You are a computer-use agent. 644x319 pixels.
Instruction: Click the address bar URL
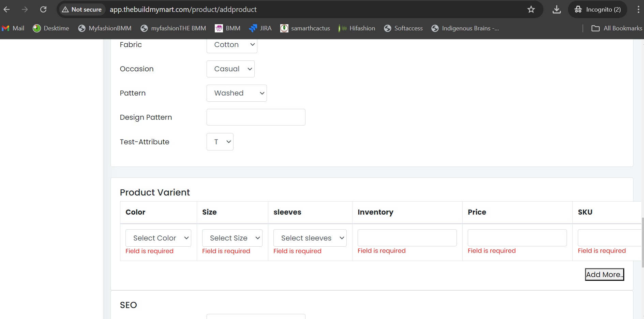click(x=183, y=10)
